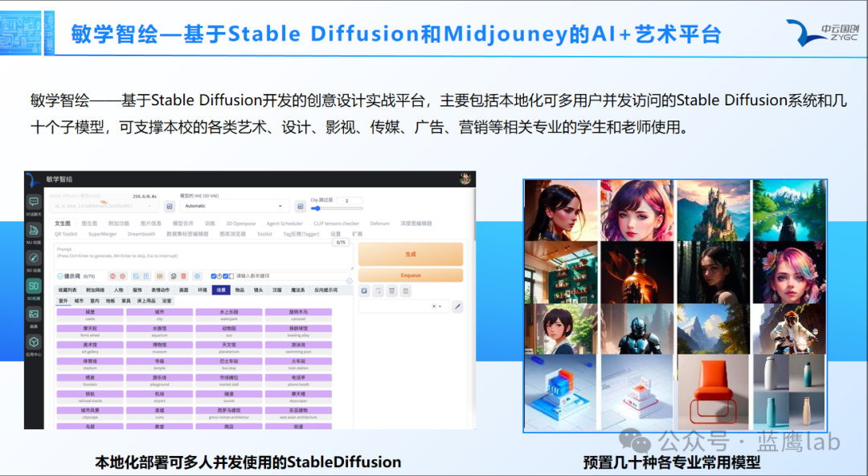This screenshot has width=868, height=476.
Task: Toggle the second blue checkbox before keyword input
Action: pyautogui.click(x=226, y=276)
